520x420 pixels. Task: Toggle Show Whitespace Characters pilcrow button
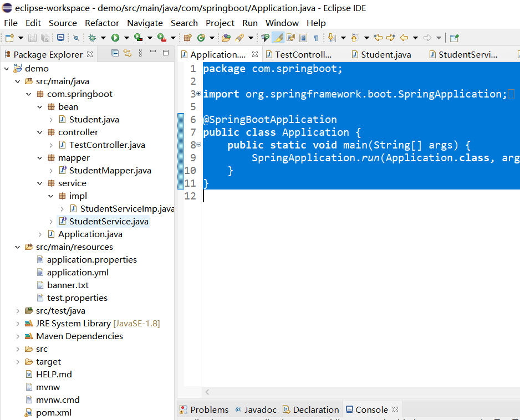click(316, 38)
